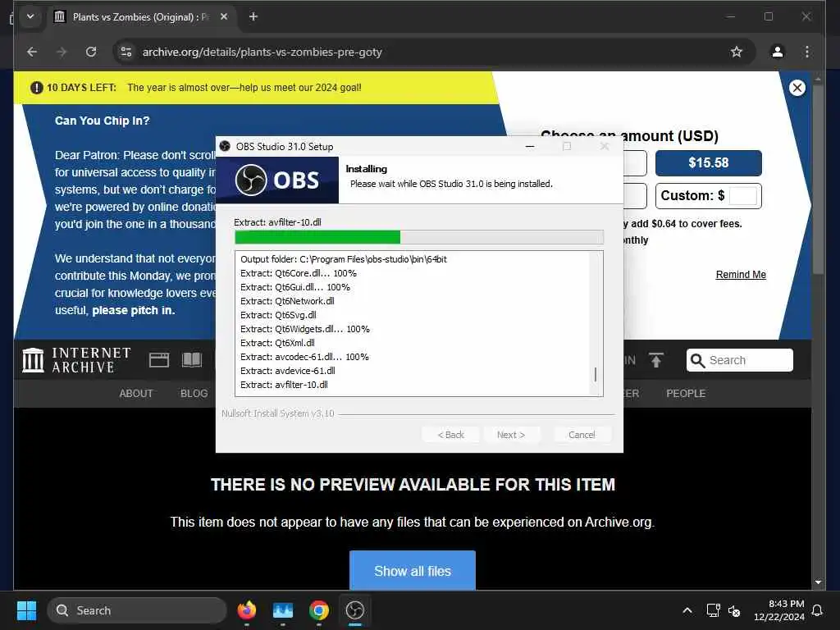This screenshot has width=840, height=630.
Task: Click the Custom amount input field
Action: point(743,195)
